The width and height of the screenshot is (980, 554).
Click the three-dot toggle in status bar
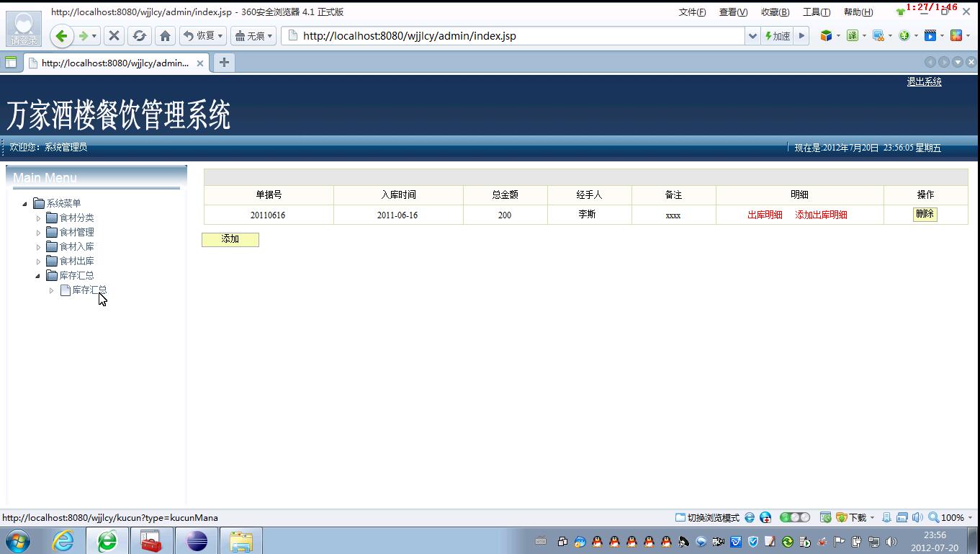[x=795, y=518]
